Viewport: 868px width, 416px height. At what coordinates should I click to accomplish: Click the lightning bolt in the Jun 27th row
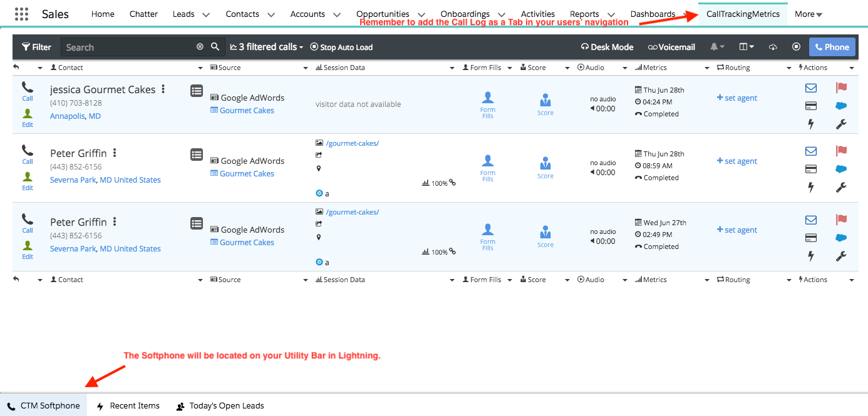811,256
